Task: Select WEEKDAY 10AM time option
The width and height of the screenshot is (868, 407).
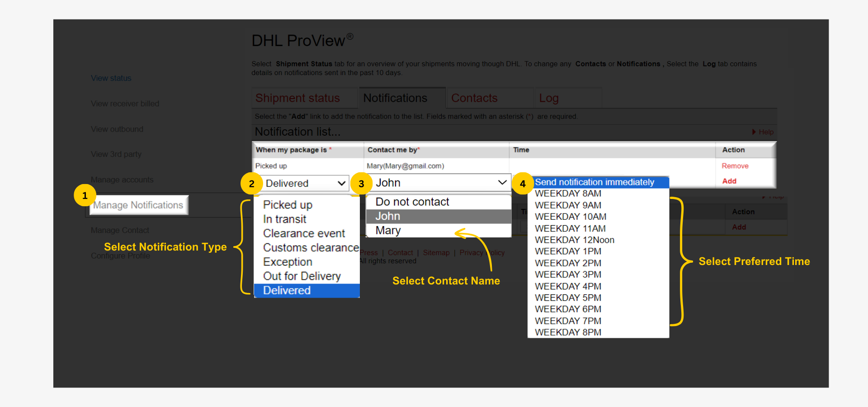Action: (599, 217)
